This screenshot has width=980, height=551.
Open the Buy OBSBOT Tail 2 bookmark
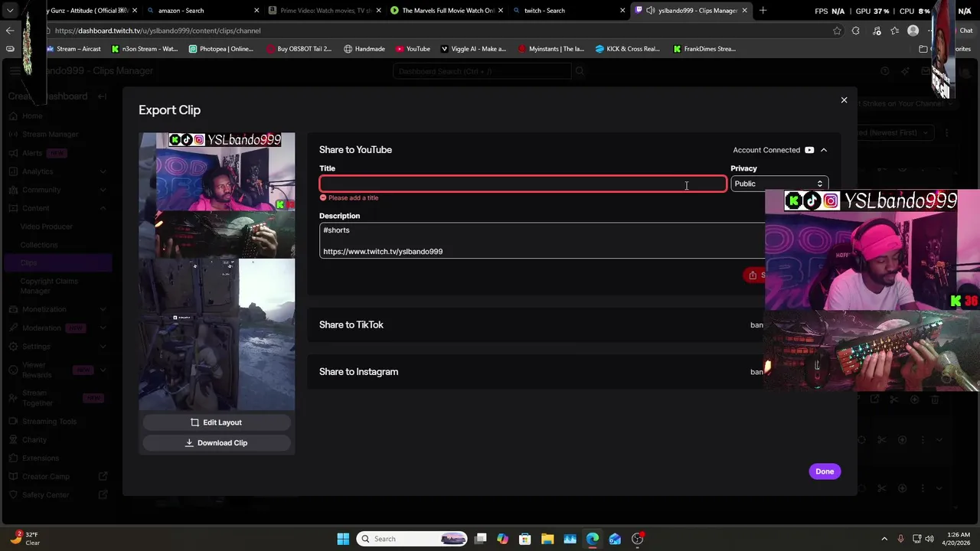tap(299, 49)
